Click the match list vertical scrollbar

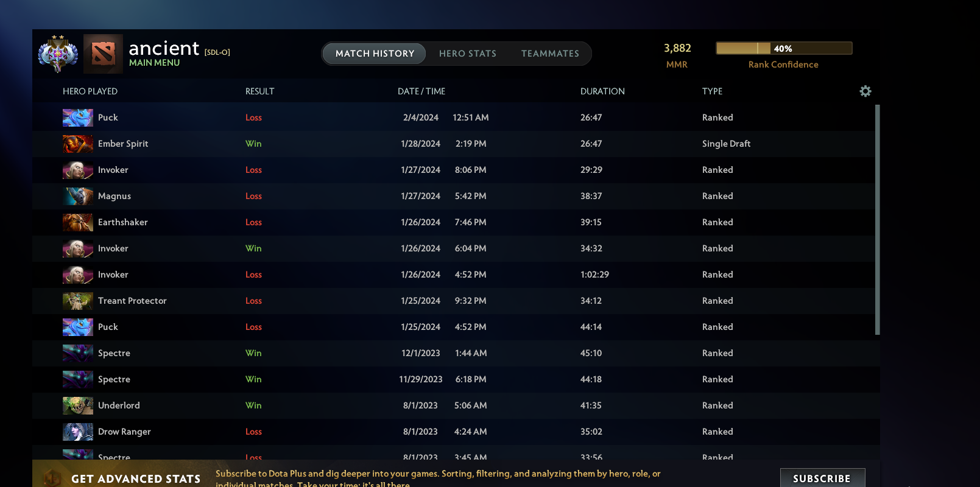pyautogui.click(x=877, y=219)
